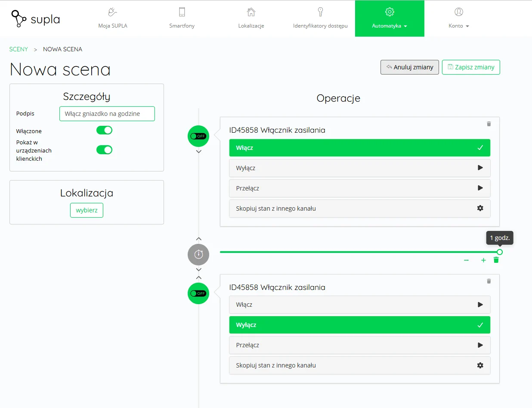Expand the Konto dropdown menu
This screenshot has height=408, width=532.
(x=458, y=19)
